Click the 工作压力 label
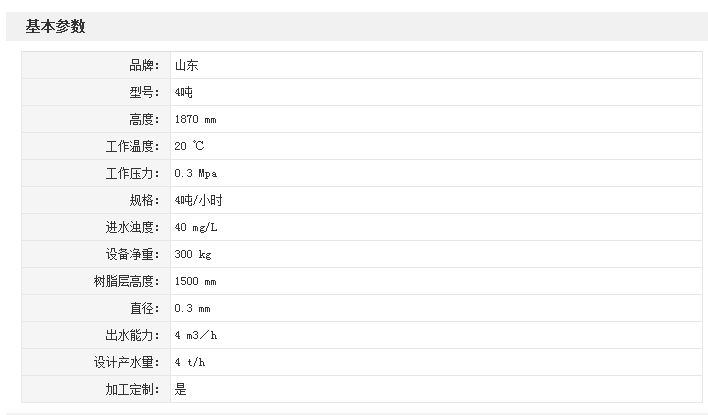Viewport: 708px width, 415px height. pyautogui.click(x=132, y=174)
